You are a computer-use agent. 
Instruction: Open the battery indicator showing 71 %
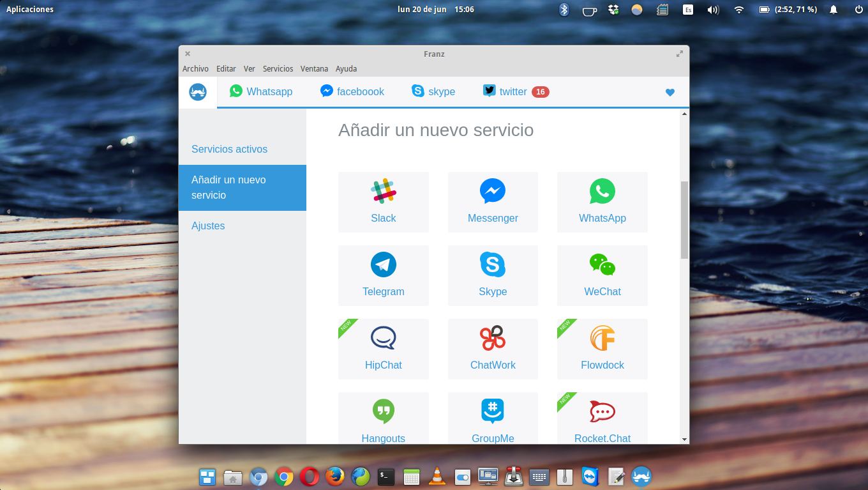(788, 9)
